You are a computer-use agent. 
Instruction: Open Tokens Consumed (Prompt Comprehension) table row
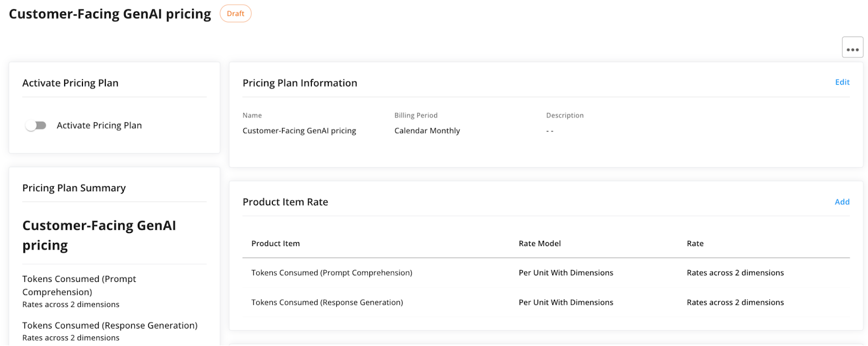tap(546, 273)
